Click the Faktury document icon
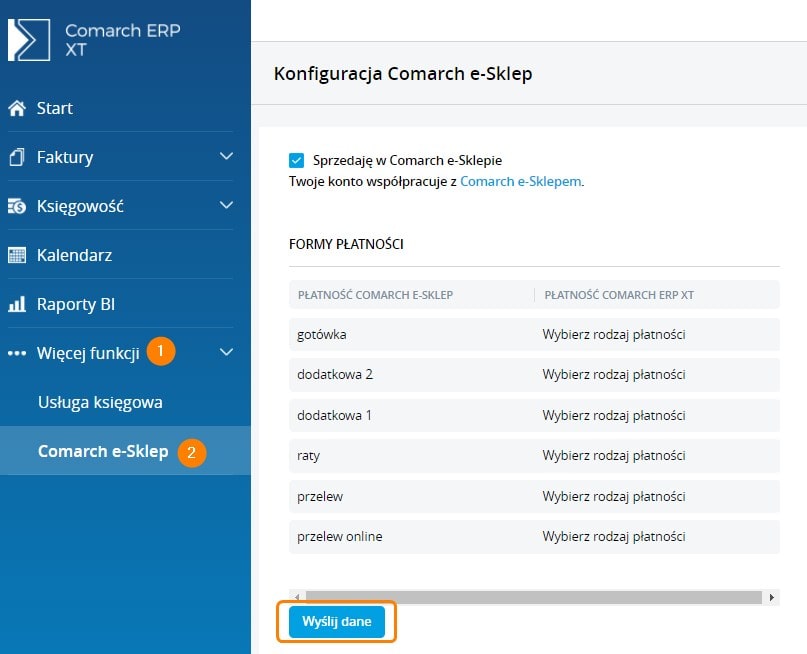The width and height of the screenshot is (807, 654). coord(17,157)
